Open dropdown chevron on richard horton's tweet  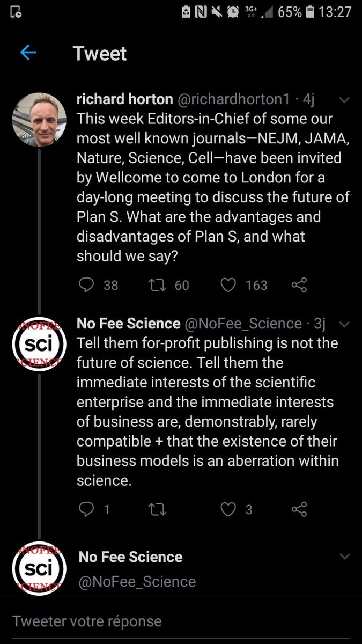[345, 100]
